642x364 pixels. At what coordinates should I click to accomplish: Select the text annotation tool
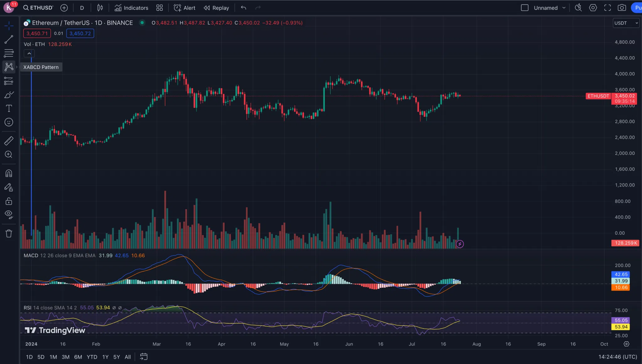(9, 108)
